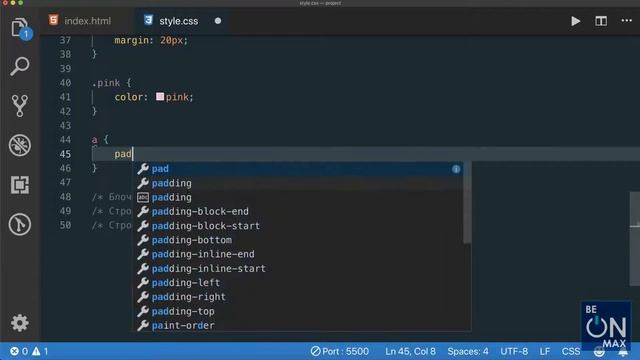Viewport: 640px width, 360px height.
Task: Select the padding-left suggestion
Action: point(299,283)
